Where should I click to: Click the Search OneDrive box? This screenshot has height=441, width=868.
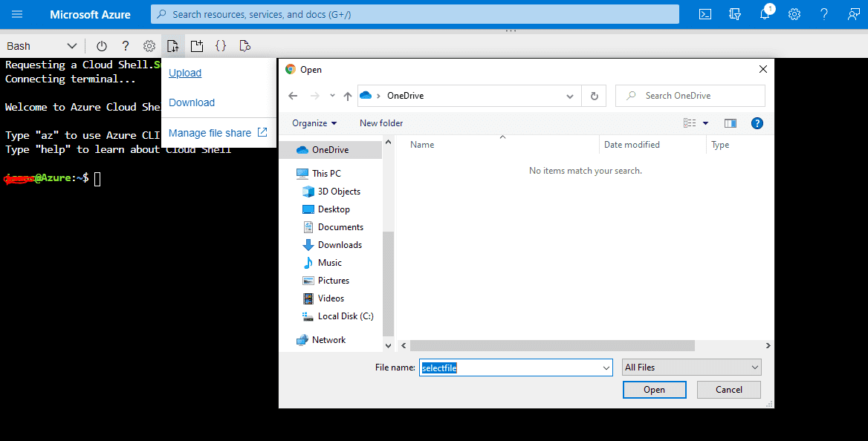tap(690, 96)
